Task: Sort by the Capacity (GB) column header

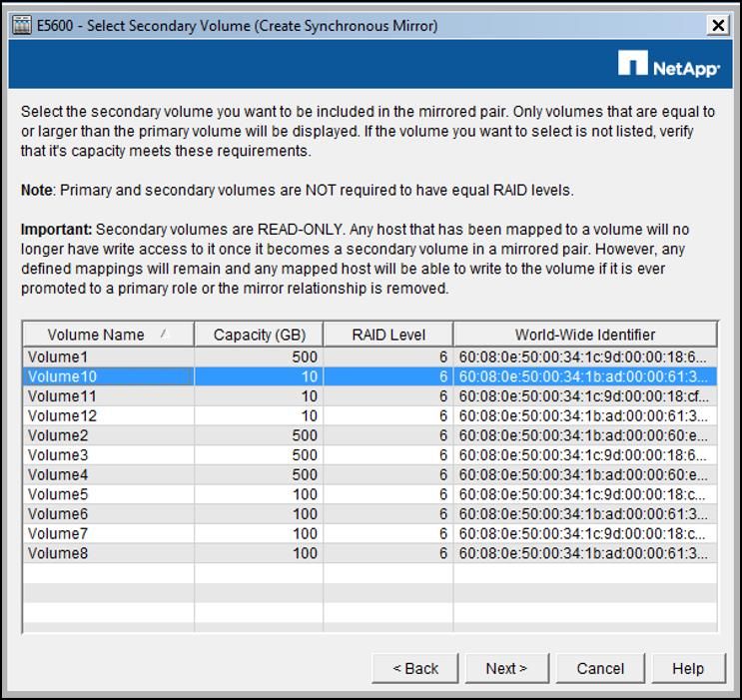Action: pyautogui.click(x=259, y=335)
